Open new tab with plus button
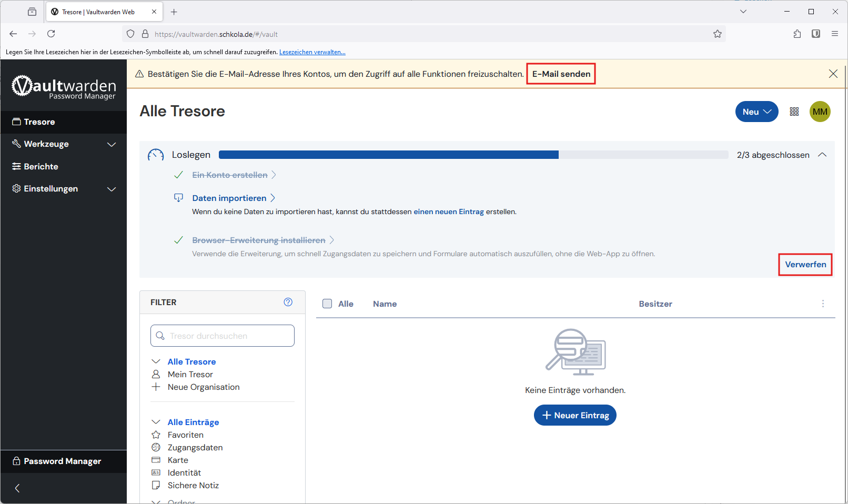The image size is (848, 504). [x=174, y=12]
